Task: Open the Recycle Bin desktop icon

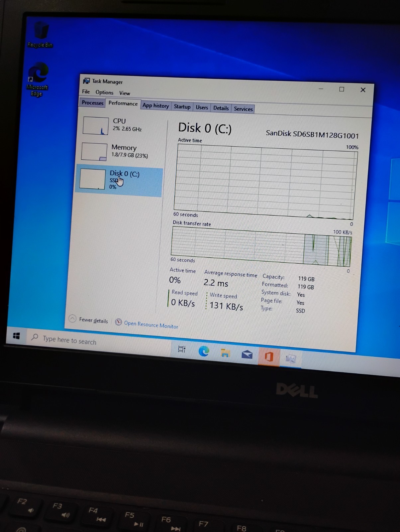Action: [x=40, y=35]
